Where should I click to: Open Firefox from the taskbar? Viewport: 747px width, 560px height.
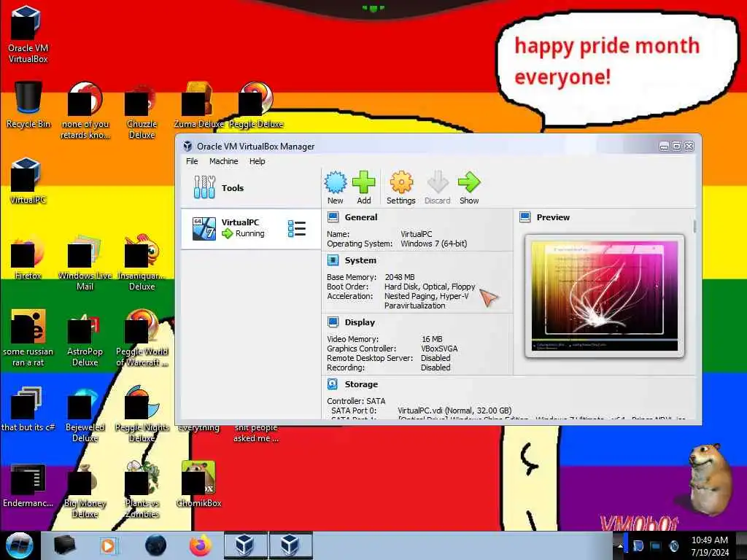pyautogui.click(x=201, y=545)
